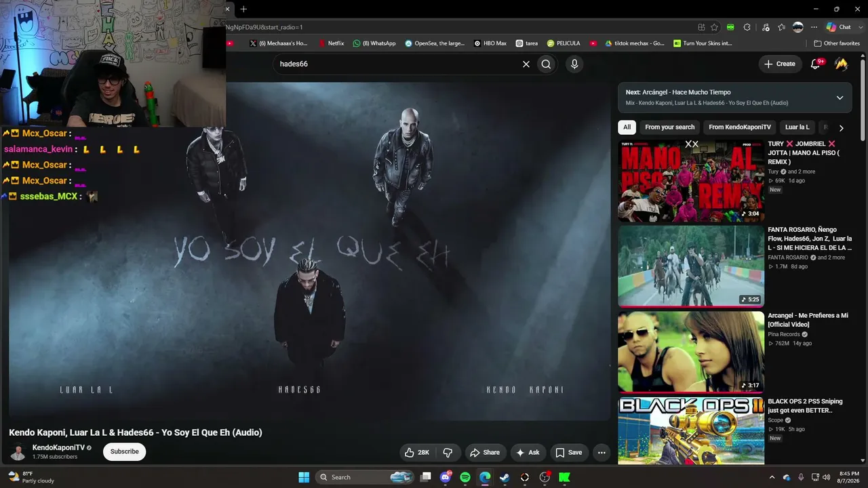Open Edge profile picture menu
This screenshot has width=868, height=488.
pos(798,27)
